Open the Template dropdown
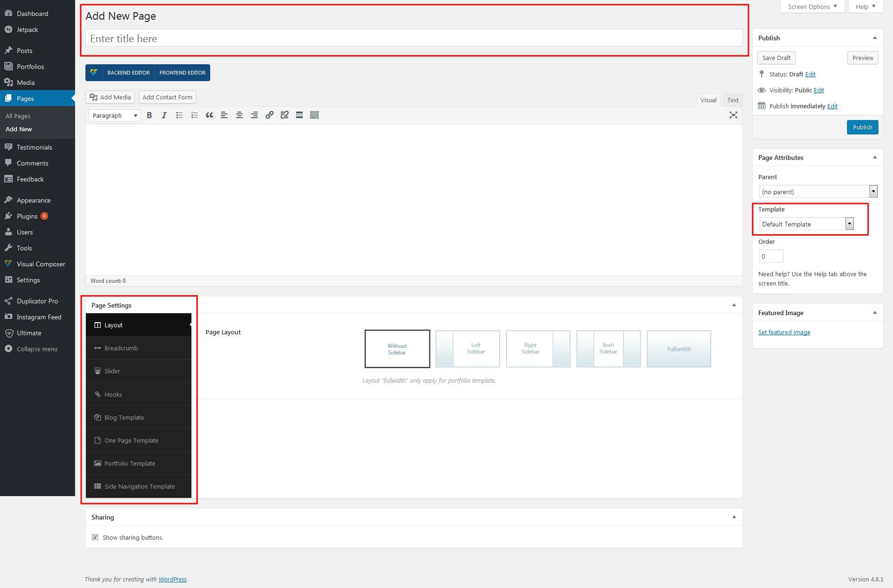 [x=806, y=224]
